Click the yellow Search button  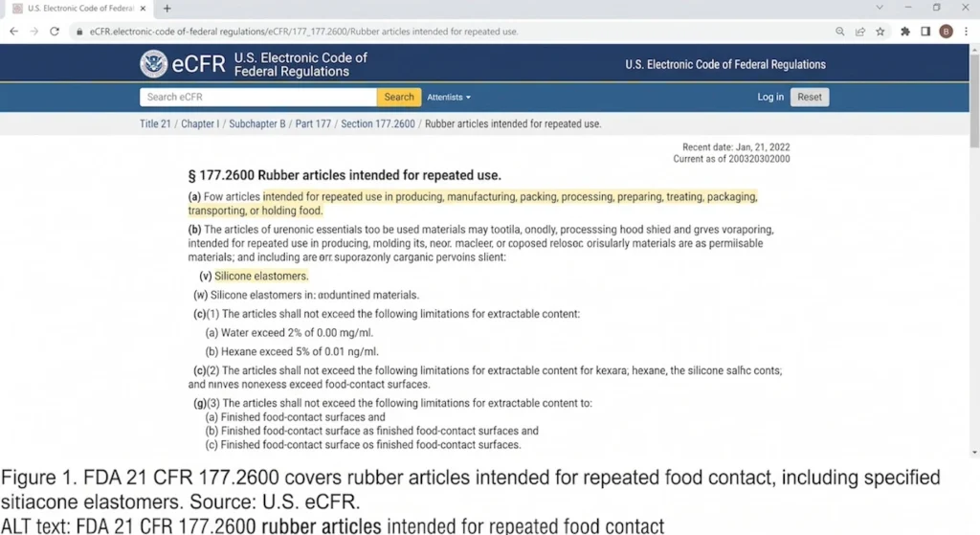pyautogui.click(x=399, y=97)
